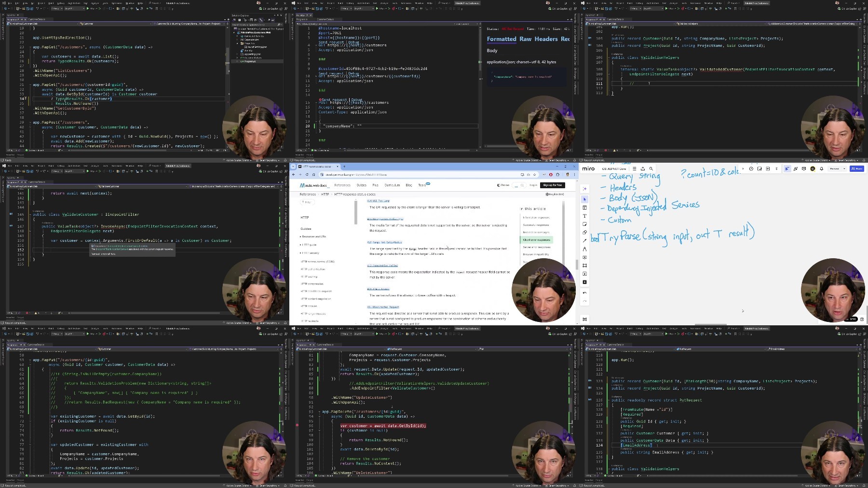Expand 'HTTP security' in MDN sidebar

310,253
